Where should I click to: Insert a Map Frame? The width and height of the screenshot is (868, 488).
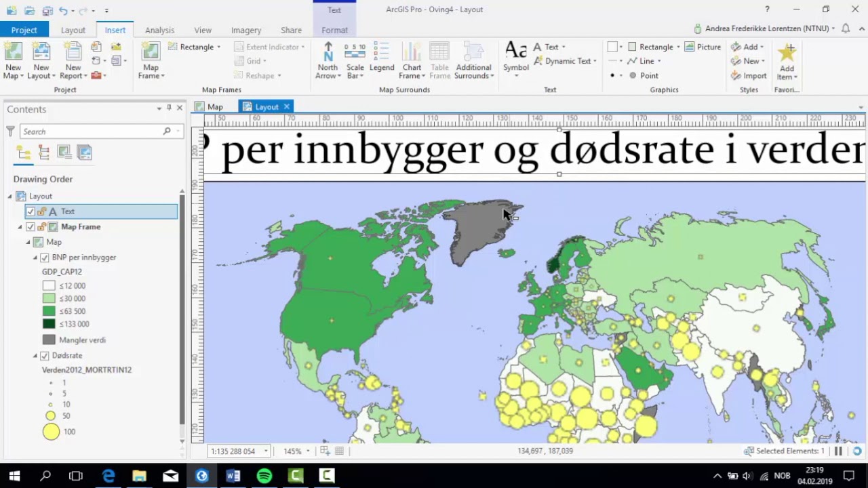point(151,60)
